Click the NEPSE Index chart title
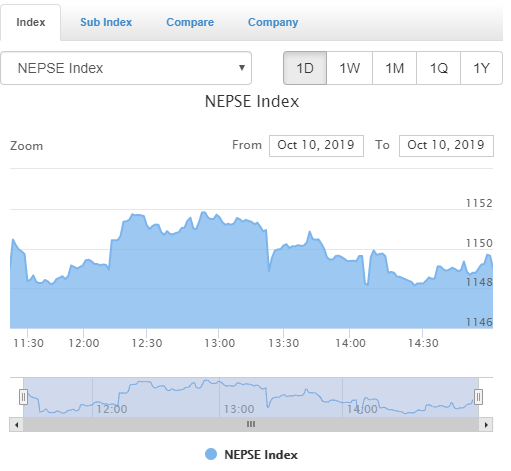Screen dimensions: 511x471 click(x=252, y=101)
